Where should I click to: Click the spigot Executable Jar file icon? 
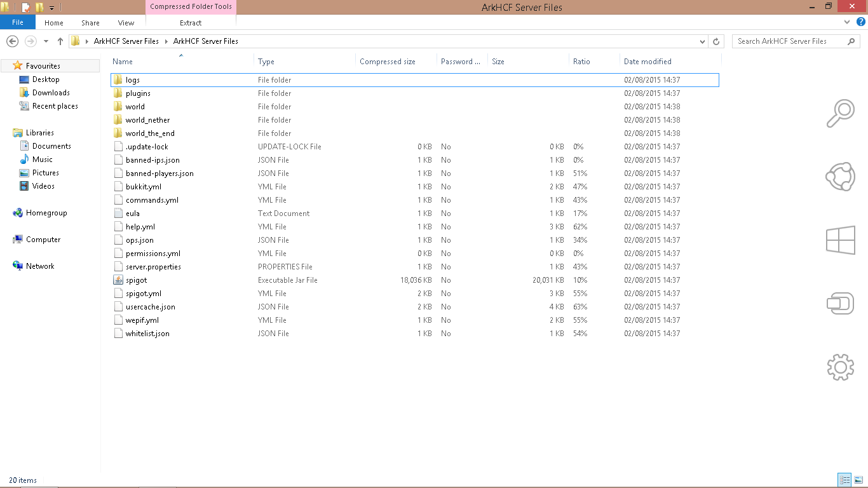tap(118, 280)
